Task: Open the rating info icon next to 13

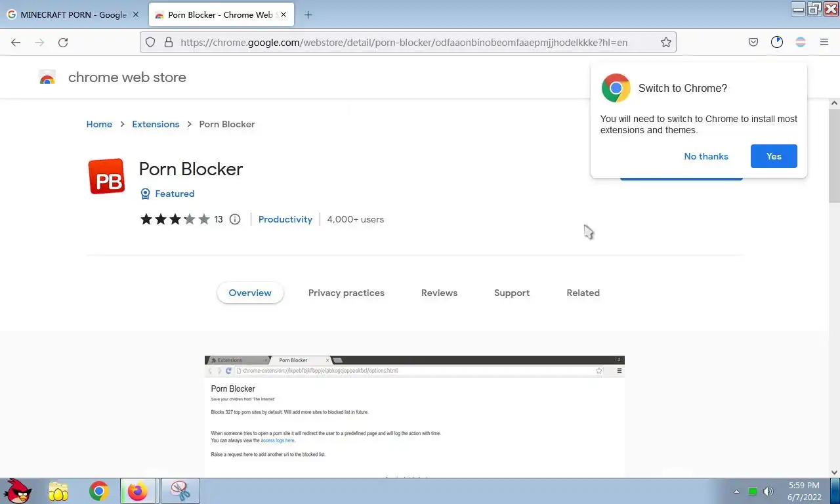Action: (x=235, y=219)
